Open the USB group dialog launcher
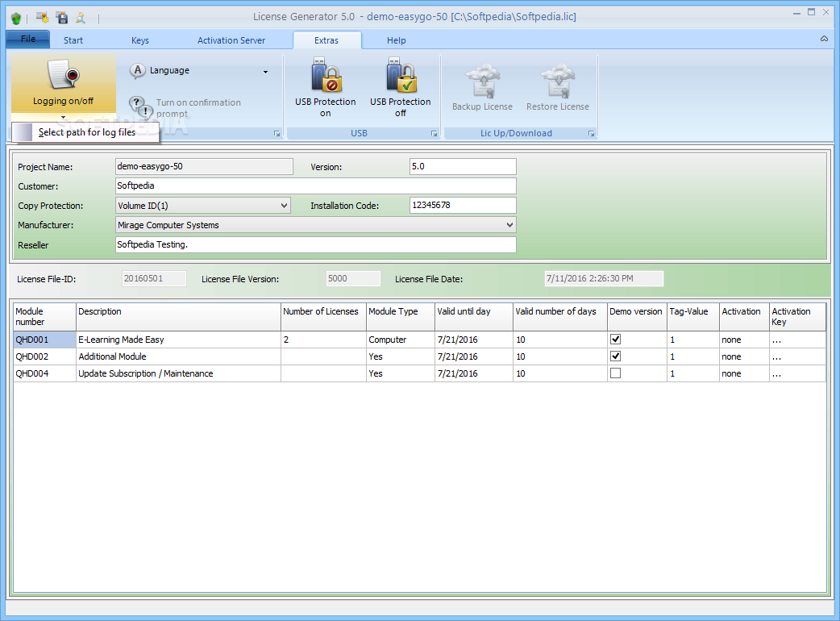This screenshot has height=621, width=840. pyautogui.click(x=434, y=133)
